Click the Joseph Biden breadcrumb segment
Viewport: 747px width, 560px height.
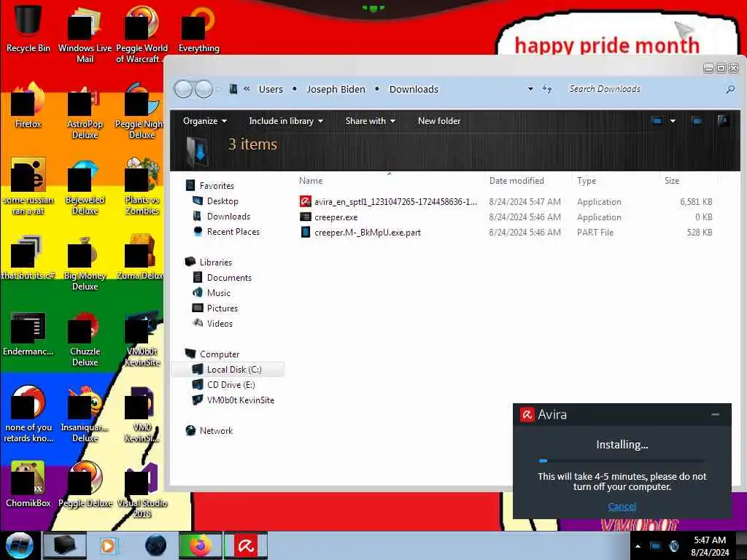pos(336,89)
